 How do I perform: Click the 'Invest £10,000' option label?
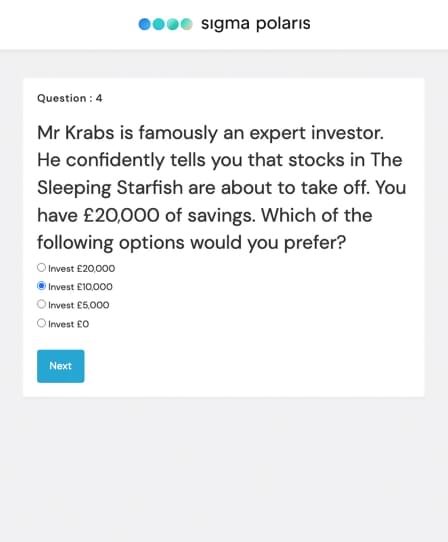click(80, 287)
